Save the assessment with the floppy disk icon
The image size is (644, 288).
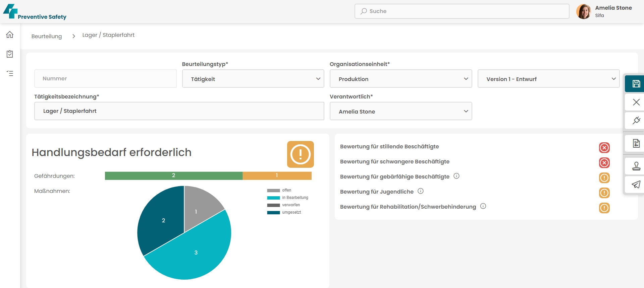coord(636,84)
